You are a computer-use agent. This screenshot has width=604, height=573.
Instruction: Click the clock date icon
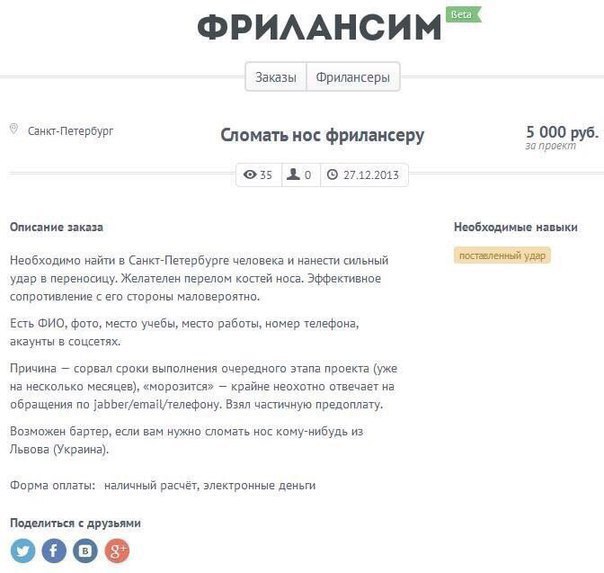333,175
